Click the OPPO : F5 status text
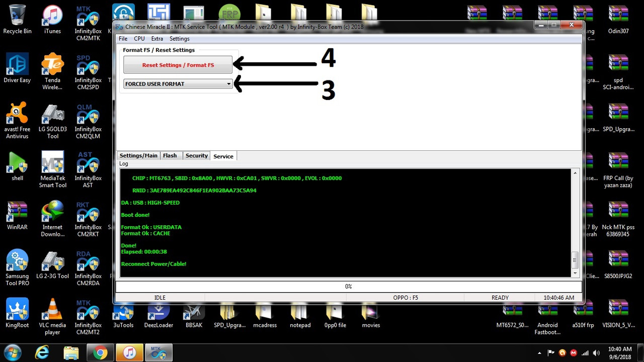The image size is (644, 362). tap(406, 298)
